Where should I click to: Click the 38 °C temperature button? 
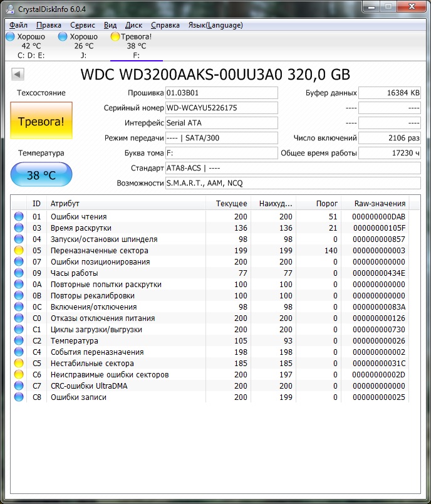(x=41, y=175)
